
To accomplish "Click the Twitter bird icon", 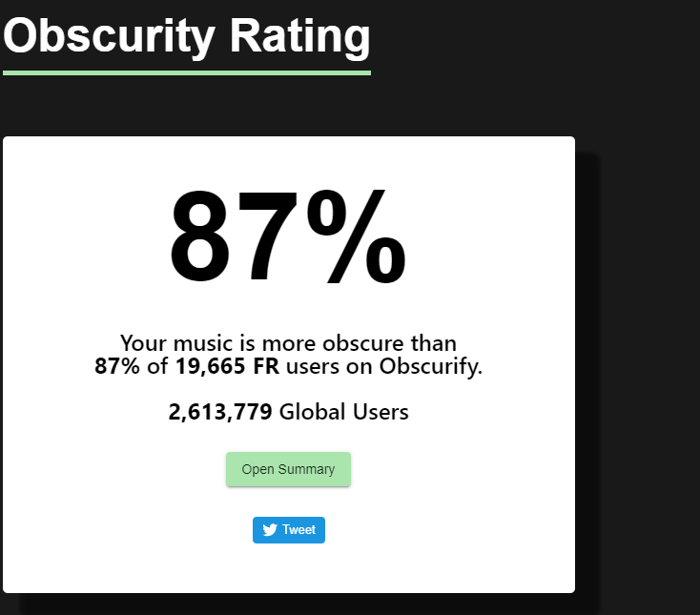I will [x=270, y=530].
